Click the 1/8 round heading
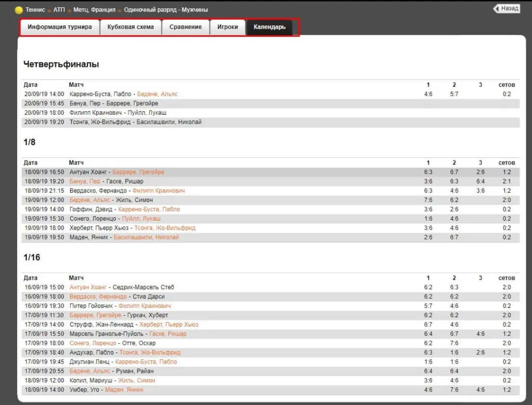The image size is (532, 405). pos(30,142)
